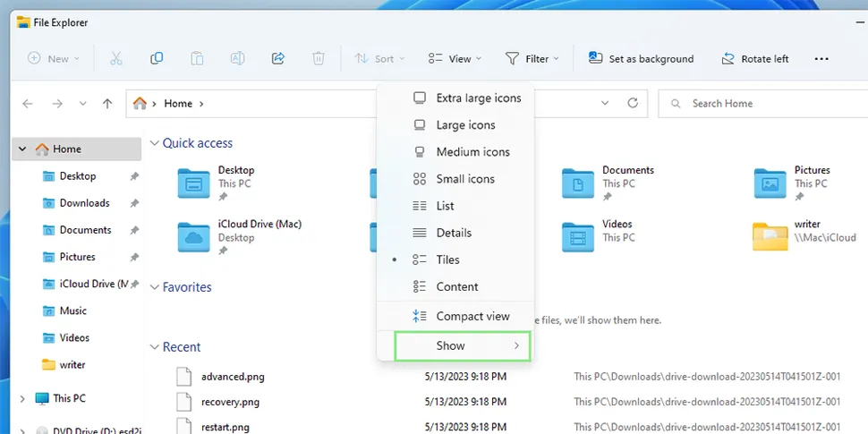Click the Delete trash icon

(319, 58)
